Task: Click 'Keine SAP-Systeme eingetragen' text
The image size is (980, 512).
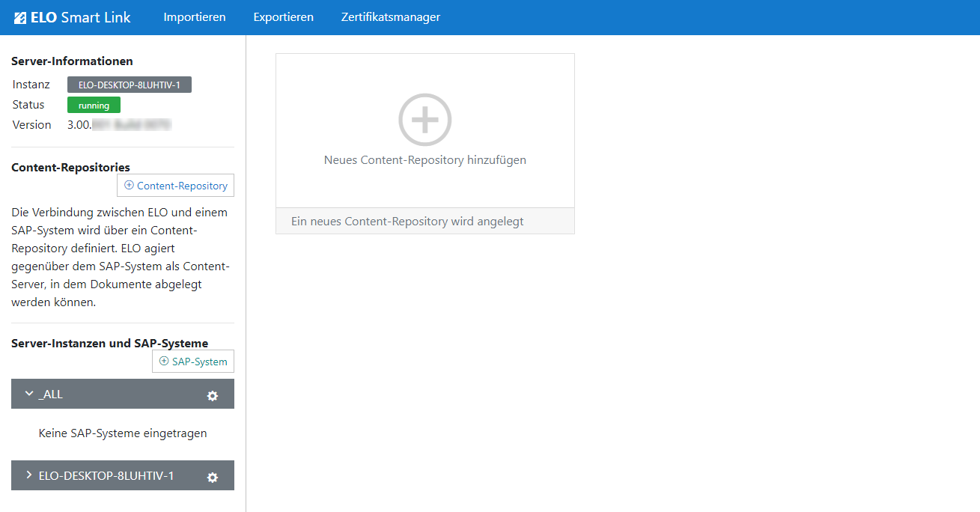Action: [x=123, y=433]
